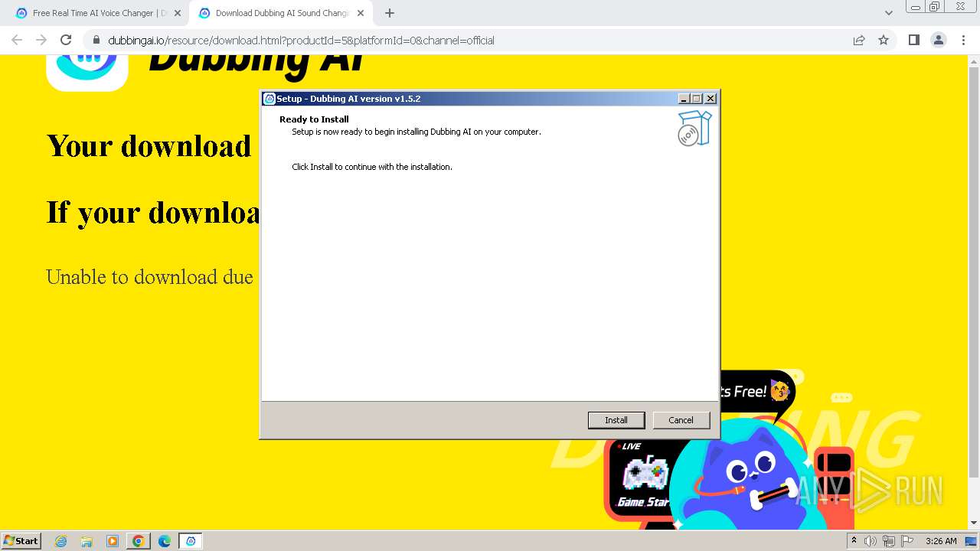Open the Chrome profile menu
This screenshot has height=551, width=980.
pos(939,40)
